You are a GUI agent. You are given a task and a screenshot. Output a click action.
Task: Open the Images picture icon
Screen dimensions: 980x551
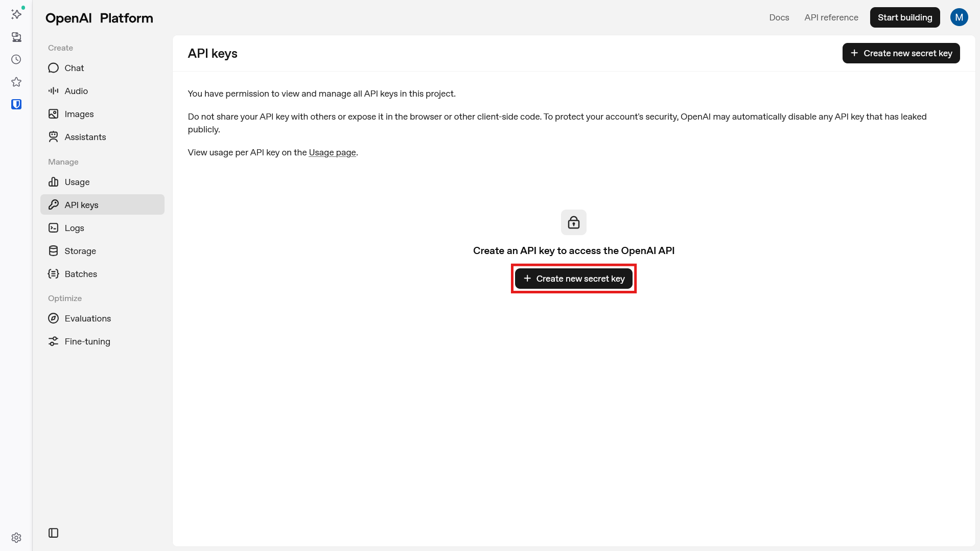(53, 114)
